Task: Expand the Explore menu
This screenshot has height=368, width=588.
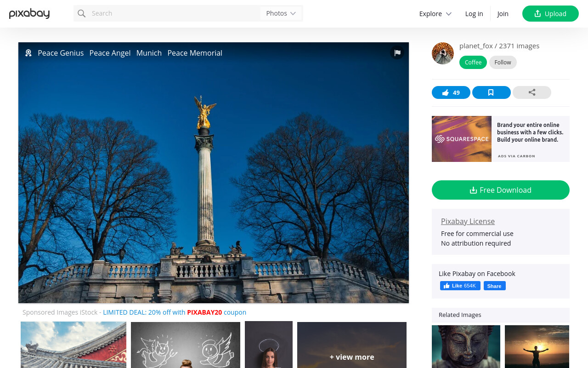Action: coord(435,14)
